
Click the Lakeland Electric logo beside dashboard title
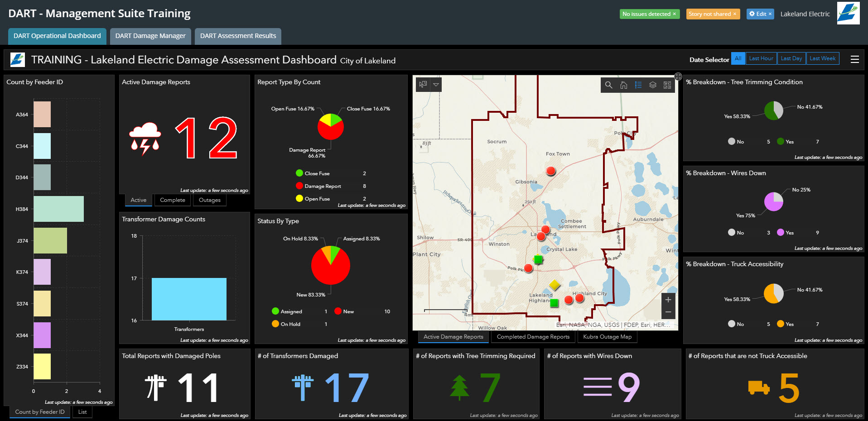pyautogui.click(x=18, y=59)
